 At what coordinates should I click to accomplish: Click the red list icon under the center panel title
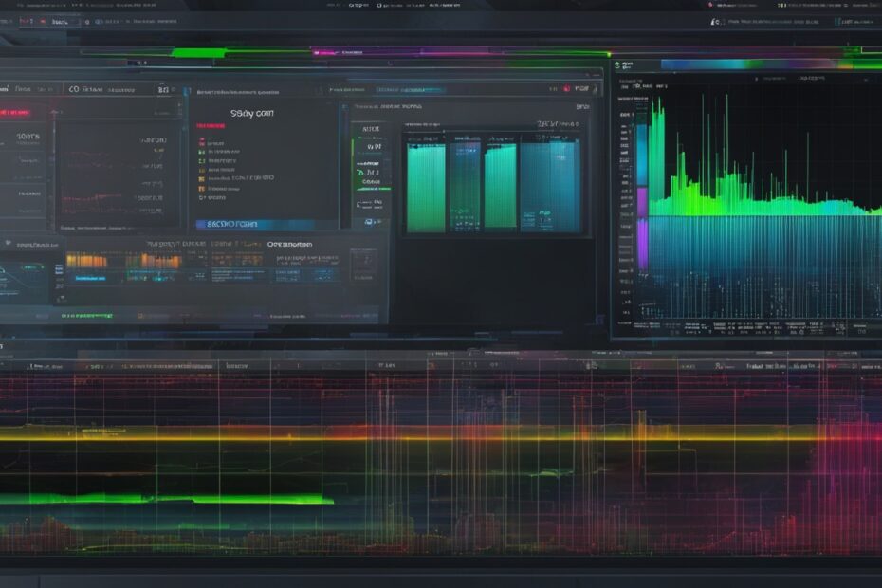point(201,140)
